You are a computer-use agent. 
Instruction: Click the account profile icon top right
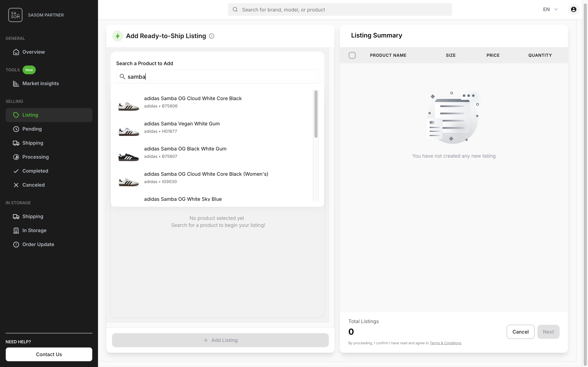point(573,9)
